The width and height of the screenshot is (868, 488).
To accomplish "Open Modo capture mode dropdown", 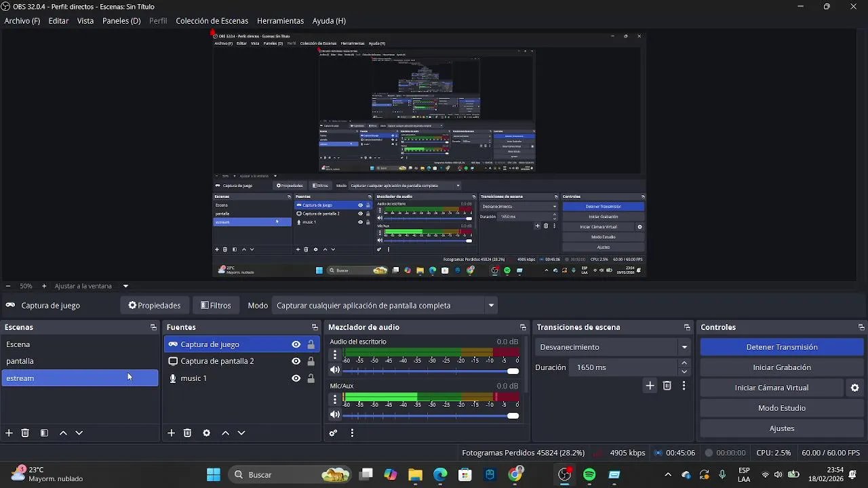I will [x=384, y=306].
